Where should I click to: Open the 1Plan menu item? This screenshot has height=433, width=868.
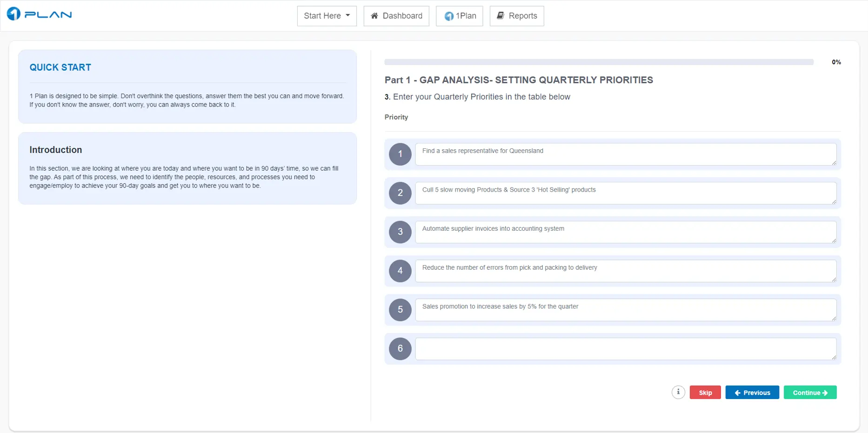[460, 16]
